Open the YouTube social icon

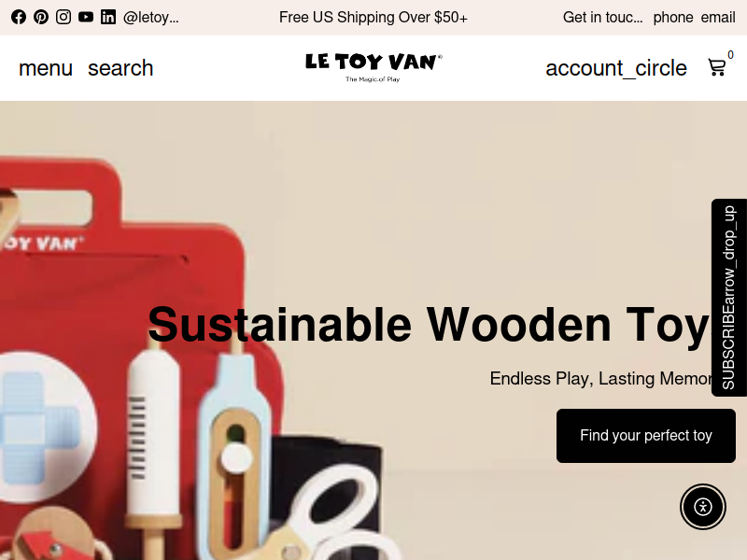[86, 17]
